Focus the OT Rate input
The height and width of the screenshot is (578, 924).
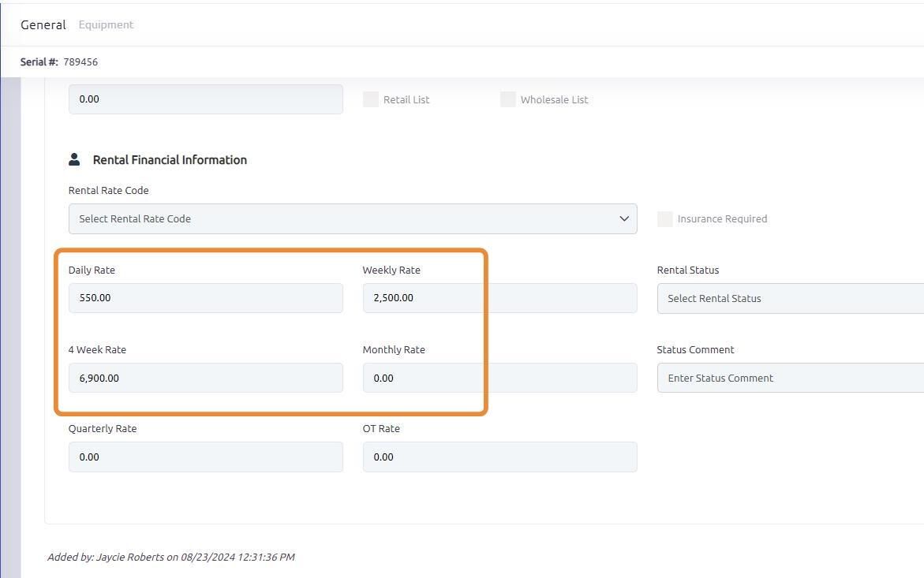[499, 457]
